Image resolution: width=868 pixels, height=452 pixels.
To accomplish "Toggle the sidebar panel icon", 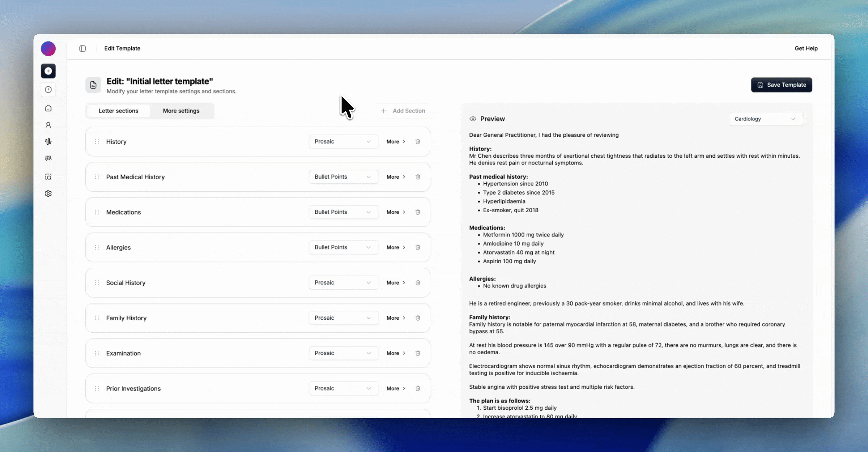I will point(82,49).
